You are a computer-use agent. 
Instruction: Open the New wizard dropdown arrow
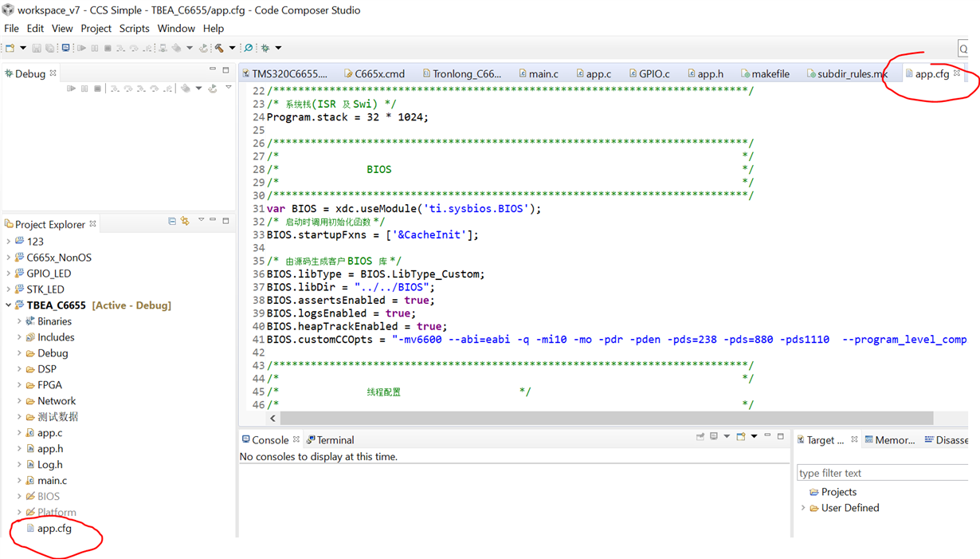click(22, 48)
